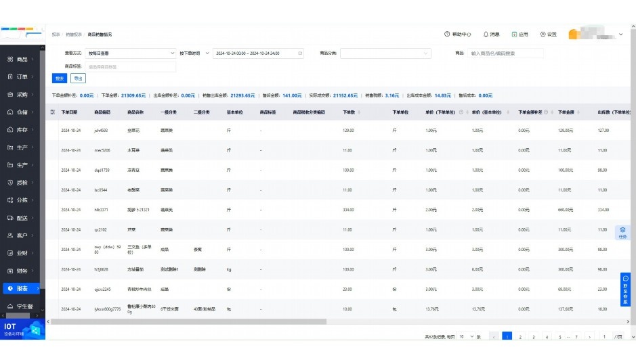
Task: Open the 帮助中心 help center icon
Action: 447,35
